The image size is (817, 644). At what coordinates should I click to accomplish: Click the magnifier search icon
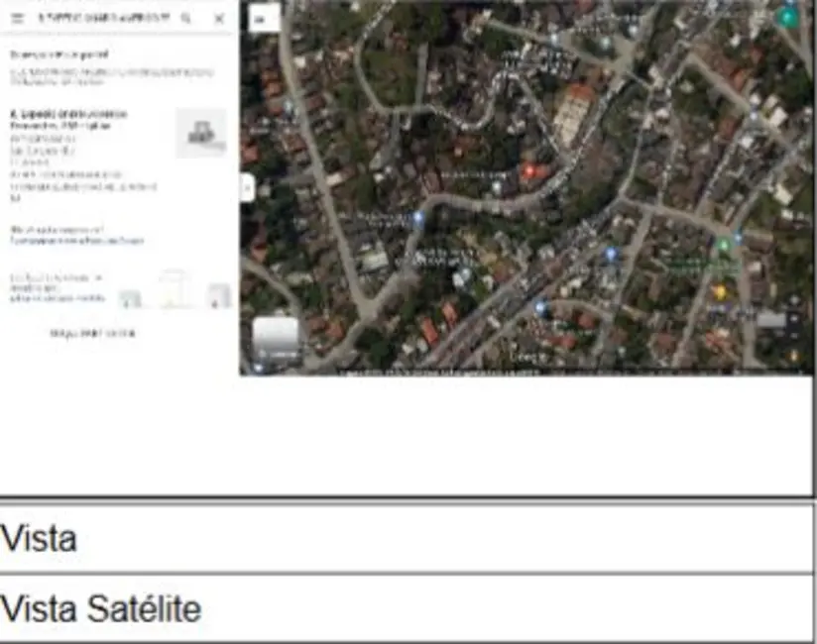click(x=185, y=18)
